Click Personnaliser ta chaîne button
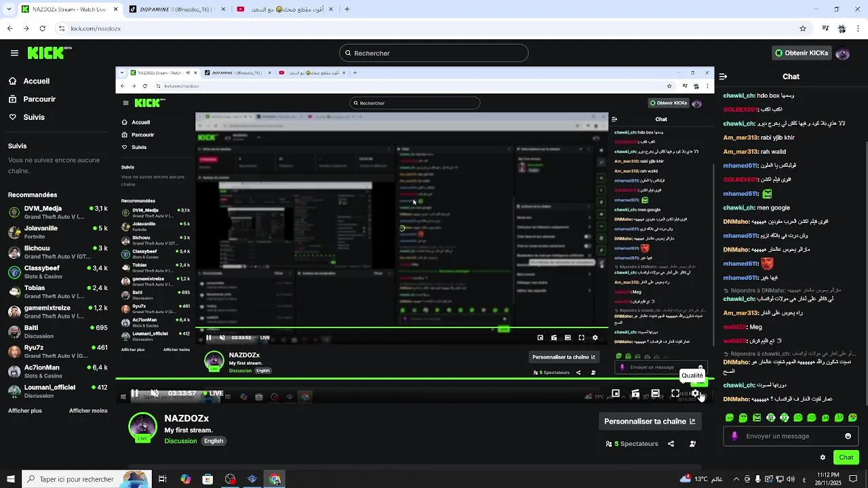The height and width of the screenshot is (488, 868). [650, 421]
